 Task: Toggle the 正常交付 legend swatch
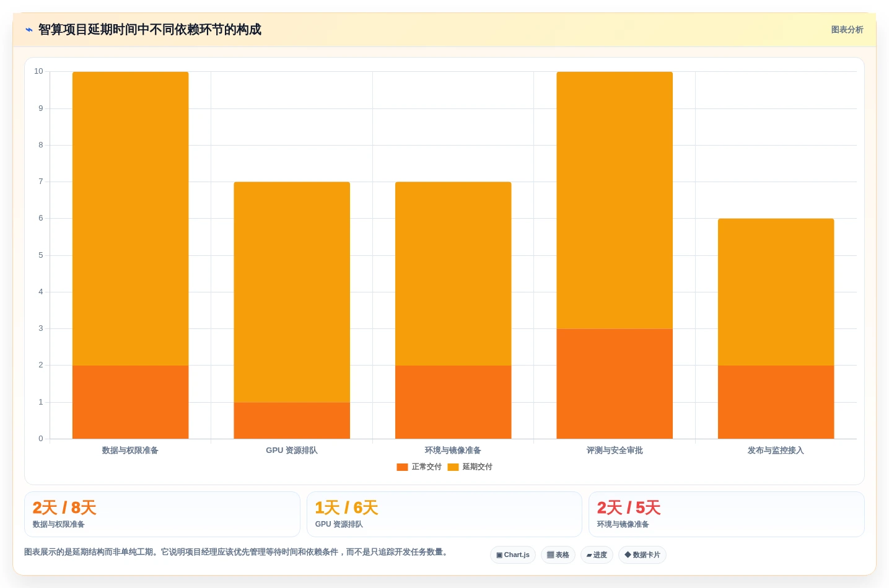[x=402, y=467]
